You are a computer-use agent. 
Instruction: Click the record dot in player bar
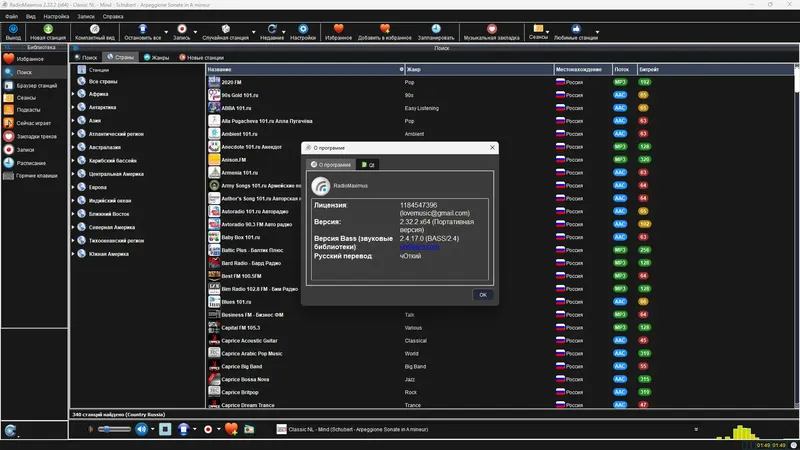(208, 430)
